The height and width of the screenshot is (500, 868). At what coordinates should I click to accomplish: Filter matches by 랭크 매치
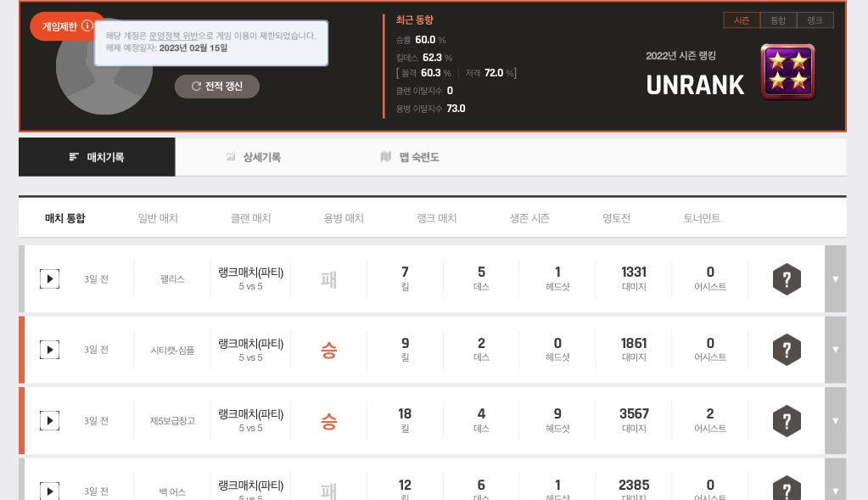pyautogui.click(x=436, y=218)
